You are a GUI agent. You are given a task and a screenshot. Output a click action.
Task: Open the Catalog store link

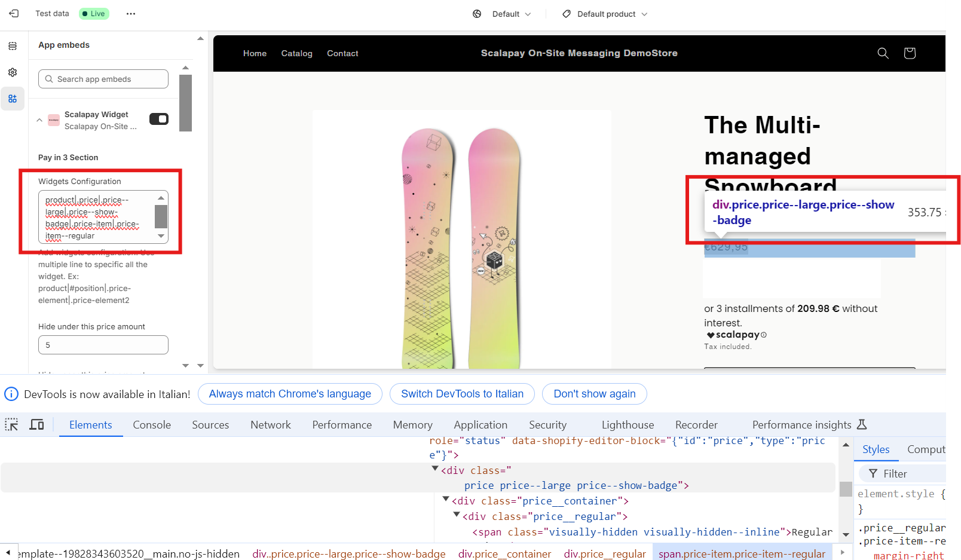[297, 53]
